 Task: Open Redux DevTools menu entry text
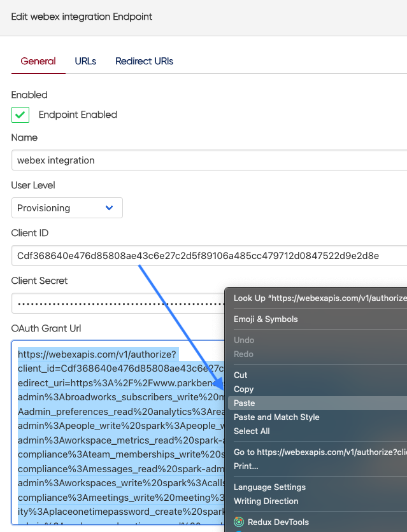pos(278,522)
